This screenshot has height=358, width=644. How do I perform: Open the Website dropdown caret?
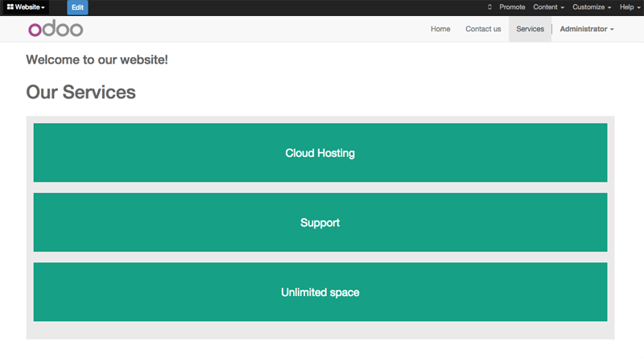click(x=43, y=7)
